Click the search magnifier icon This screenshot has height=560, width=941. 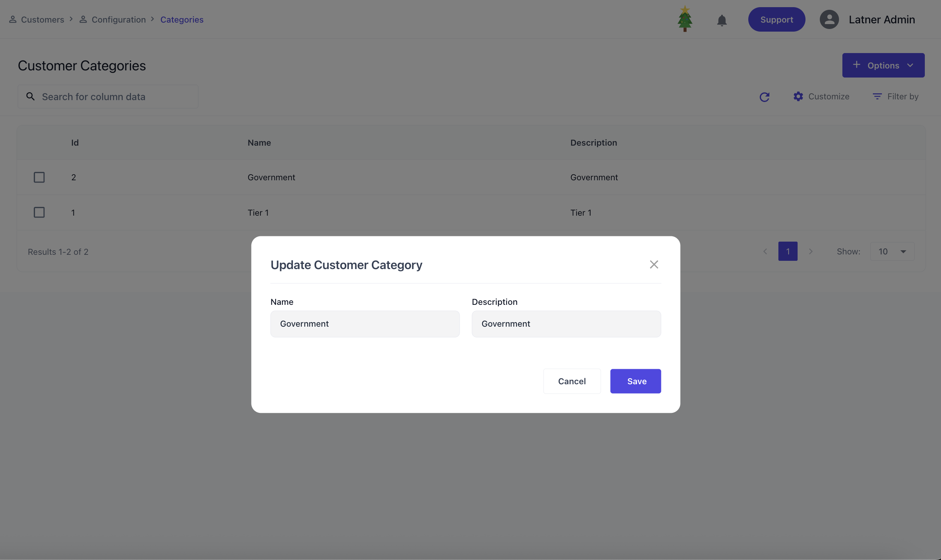click(30, 97)
